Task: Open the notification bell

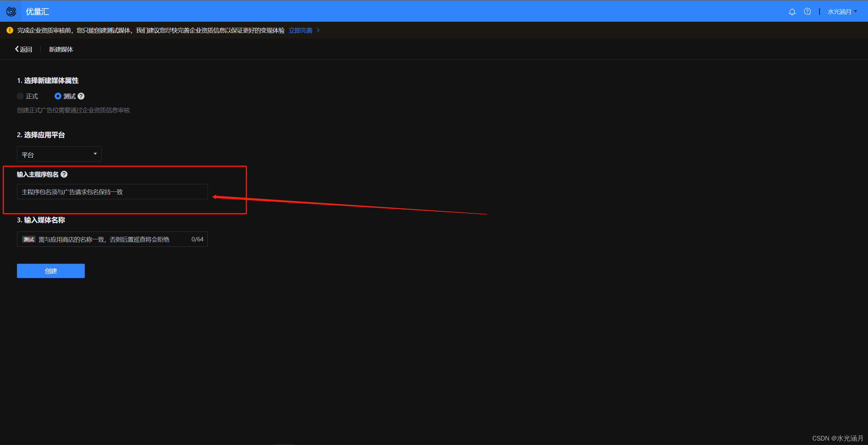Action: click(x=792, y=12)
